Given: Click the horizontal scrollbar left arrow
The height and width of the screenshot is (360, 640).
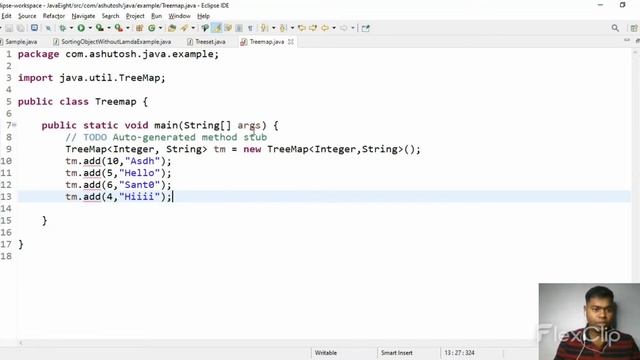Looking at the screenshot, I should 21,343.
